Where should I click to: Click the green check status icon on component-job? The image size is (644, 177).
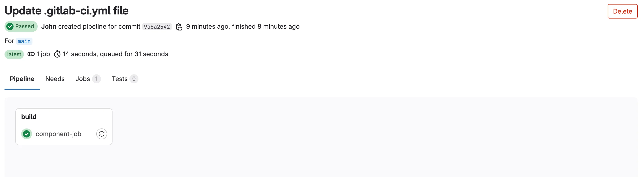(x=27, y=134)
